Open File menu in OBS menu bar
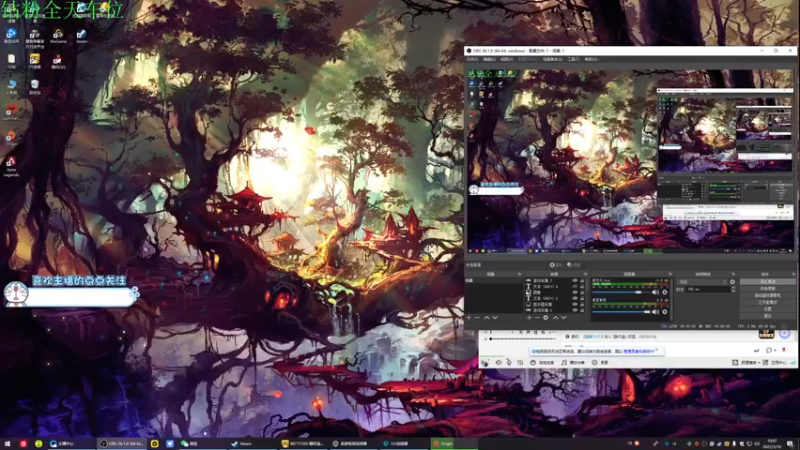The image size is (800, 450). 472,59
